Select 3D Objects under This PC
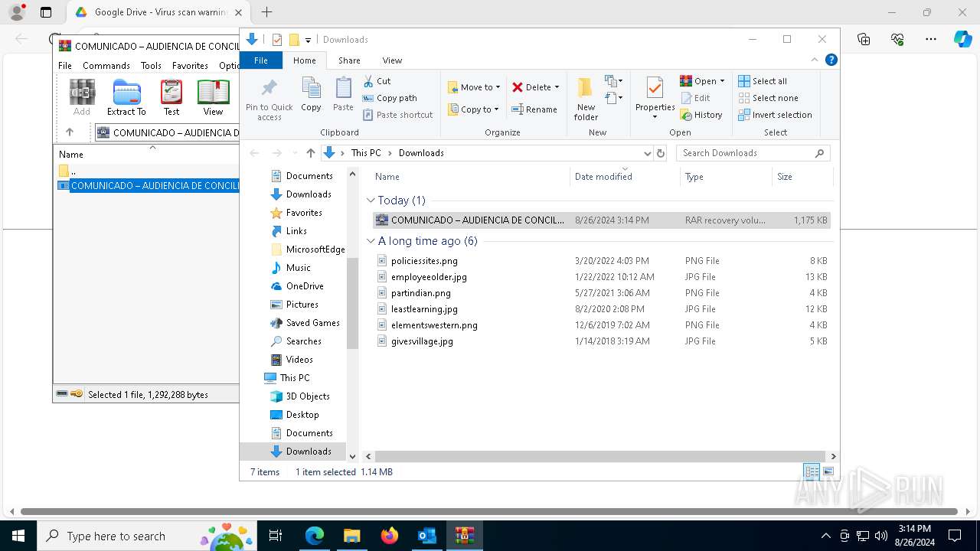The image size is (980, 551). click(x=308, y=396)
